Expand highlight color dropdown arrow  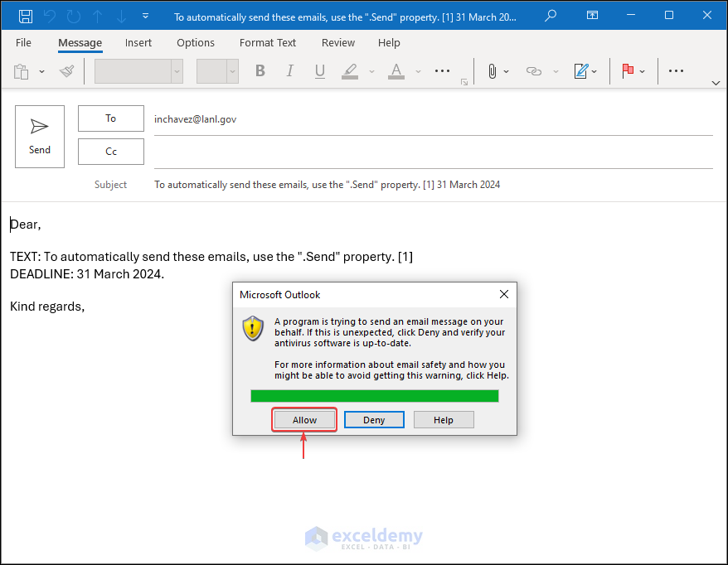point(371,71)
